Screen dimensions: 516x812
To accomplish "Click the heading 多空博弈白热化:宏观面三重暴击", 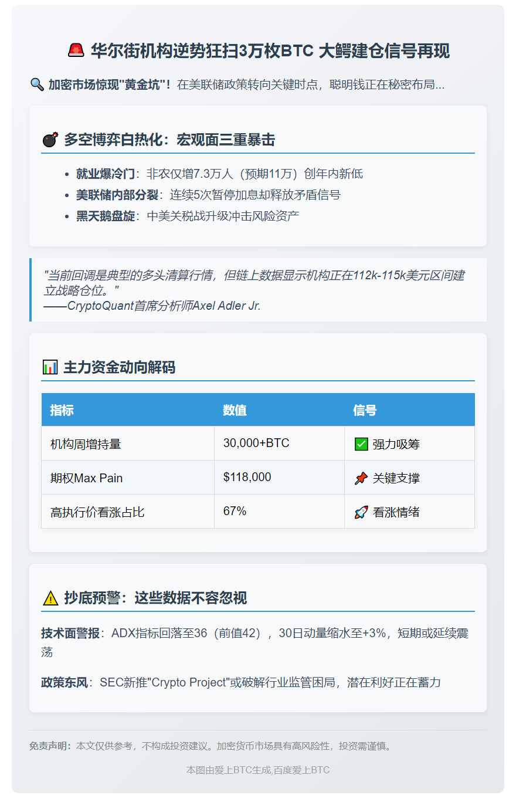I will pos(169,140).
